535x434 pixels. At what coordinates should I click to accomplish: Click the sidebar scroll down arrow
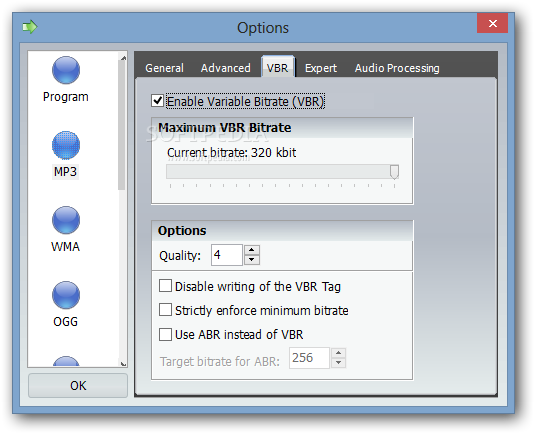[x=123, y=364]
